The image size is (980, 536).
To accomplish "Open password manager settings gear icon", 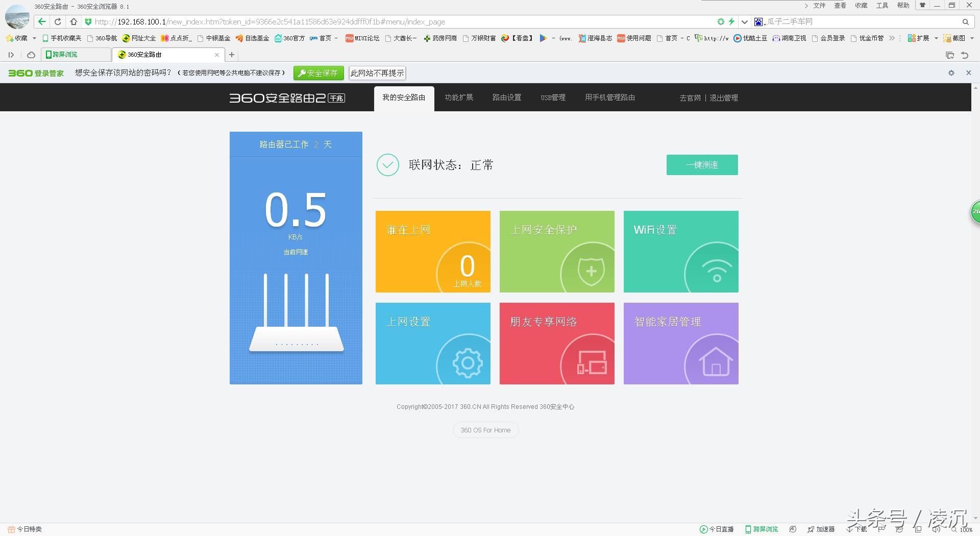I will click(x=951, y=73).
